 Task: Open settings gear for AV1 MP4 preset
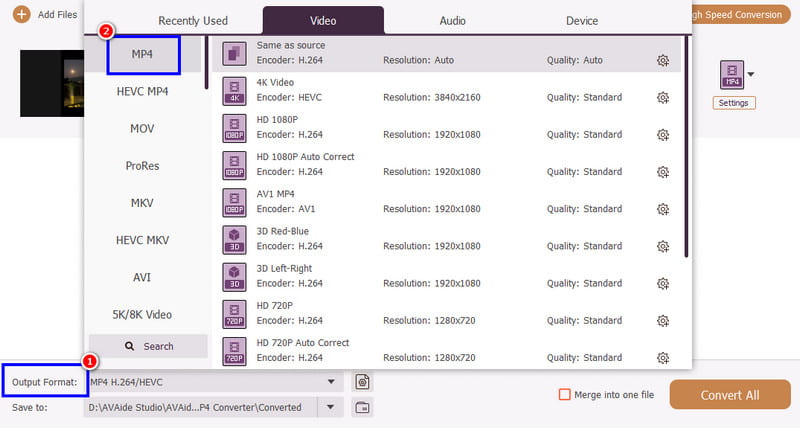pyautogui.click(x=662, y=209)
